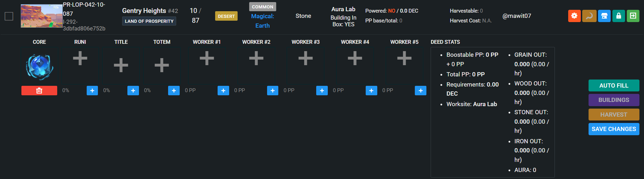Image resolution: width=644 pixels, height=179 pixels.
Task: Click the DEED STATS header
Action: [x=445, y=42]
